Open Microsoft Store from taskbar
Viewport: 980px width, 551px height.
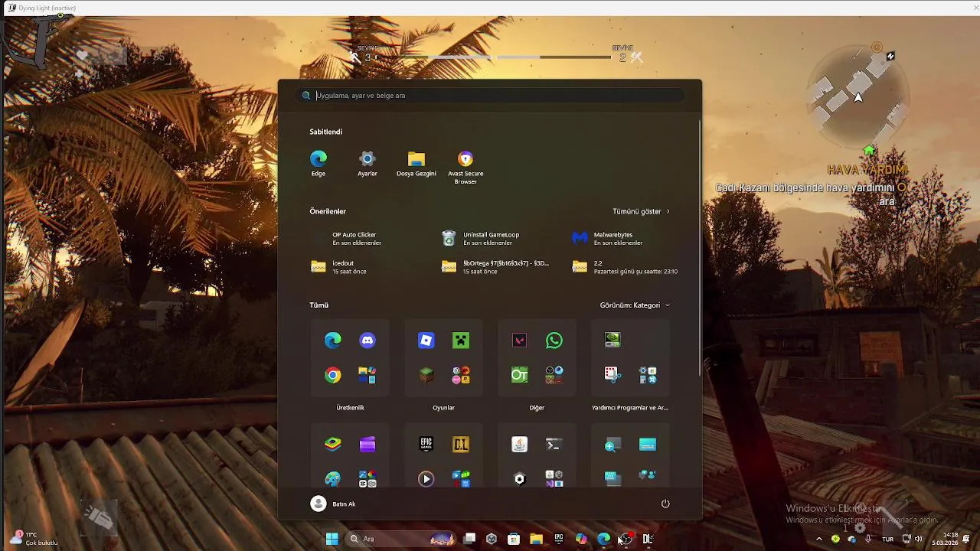tap(514, 539)
